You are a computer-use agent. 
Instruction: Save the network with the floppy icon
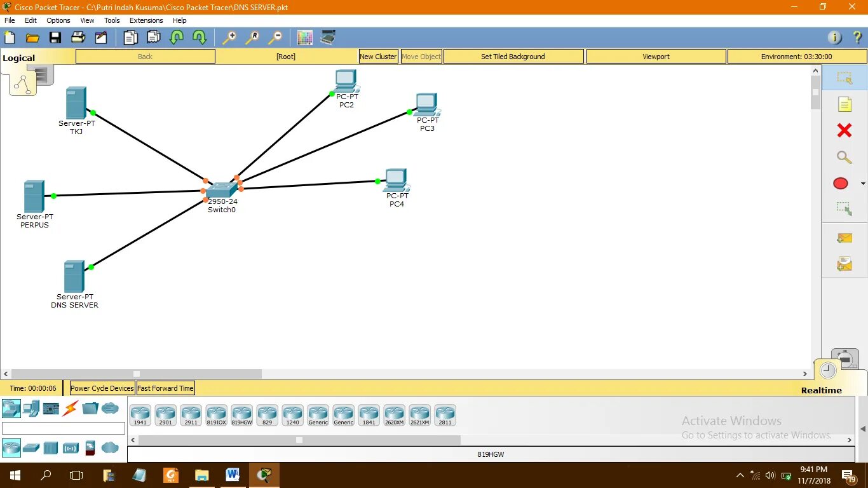(x=55, y=37)
